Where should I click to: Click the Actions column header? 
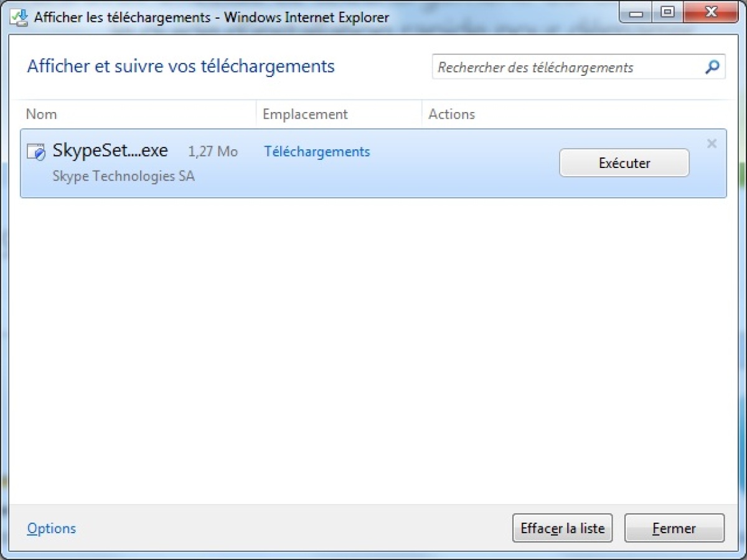(575, 114)
